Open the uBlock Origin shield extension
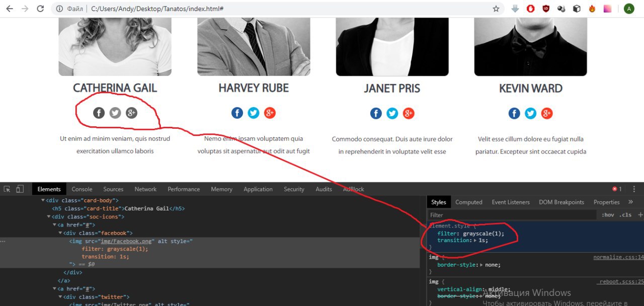Viewport: 644px width, 306px height. (x=546, y=9)
